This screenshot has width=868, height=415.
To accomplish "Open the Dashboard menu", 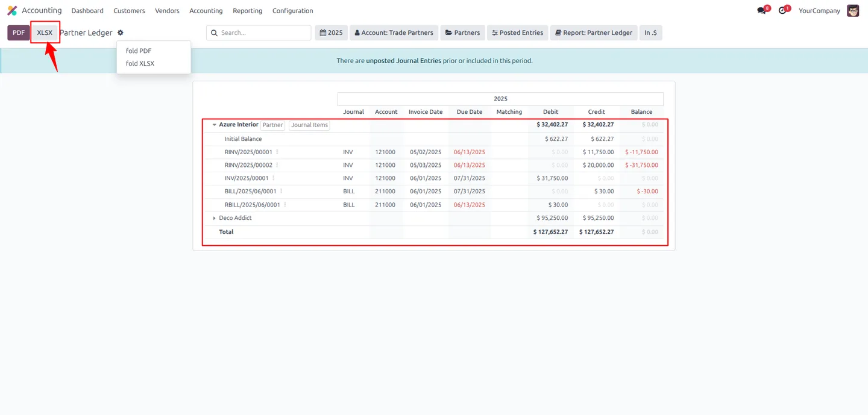I will [87, 11].
